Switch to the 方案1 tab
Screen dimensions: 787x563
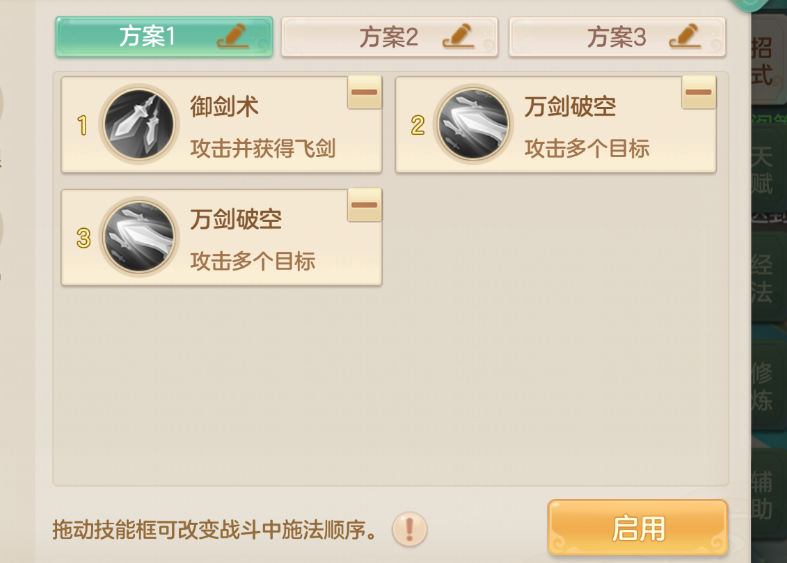pyautogui.click(x=150, y=37)
